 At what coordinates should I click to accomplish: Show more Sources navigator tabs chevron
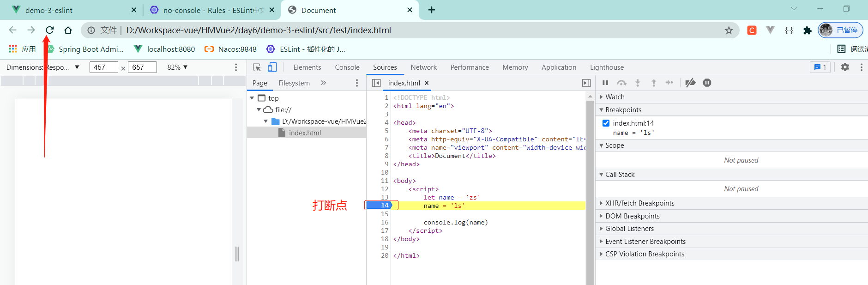(x=323, y=83)
